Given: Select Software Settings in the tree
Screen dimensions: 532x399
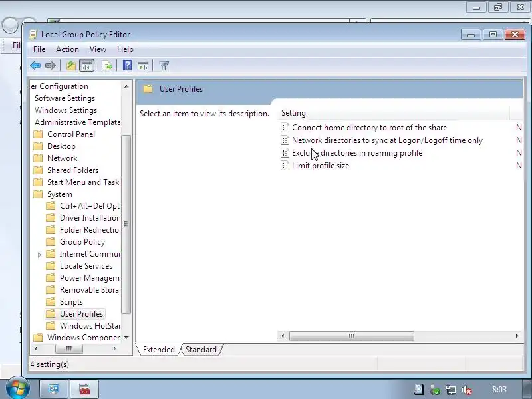Looking at the screenshot, I should pyautogui.click(x=65, y=98).
